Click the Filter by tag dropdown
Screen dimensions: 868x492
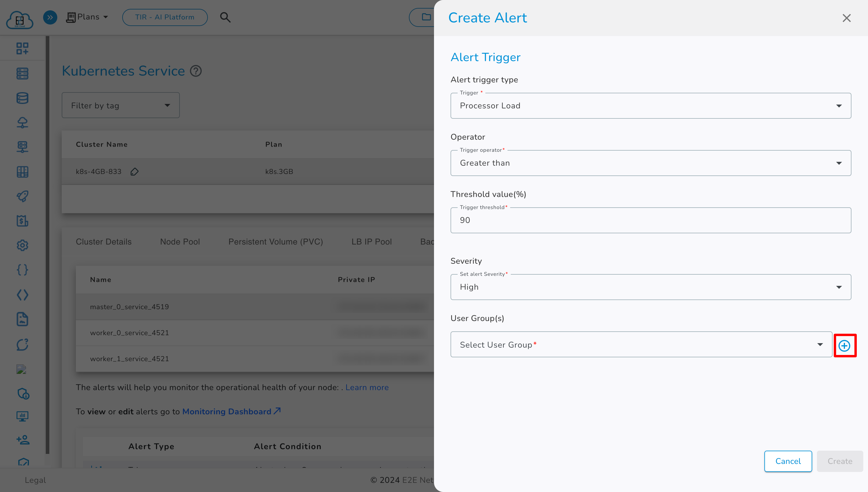point(120,105)
